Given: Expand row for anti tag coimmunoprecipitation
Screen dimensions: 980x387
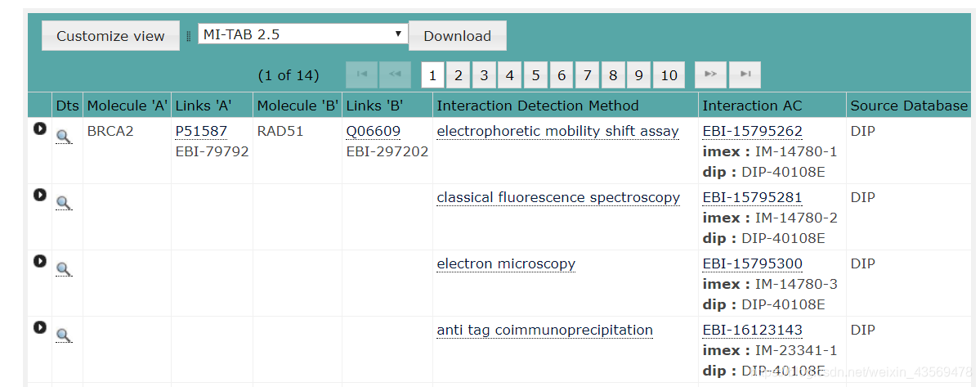Looking at the screenshot, I should [x=40, y=327].
